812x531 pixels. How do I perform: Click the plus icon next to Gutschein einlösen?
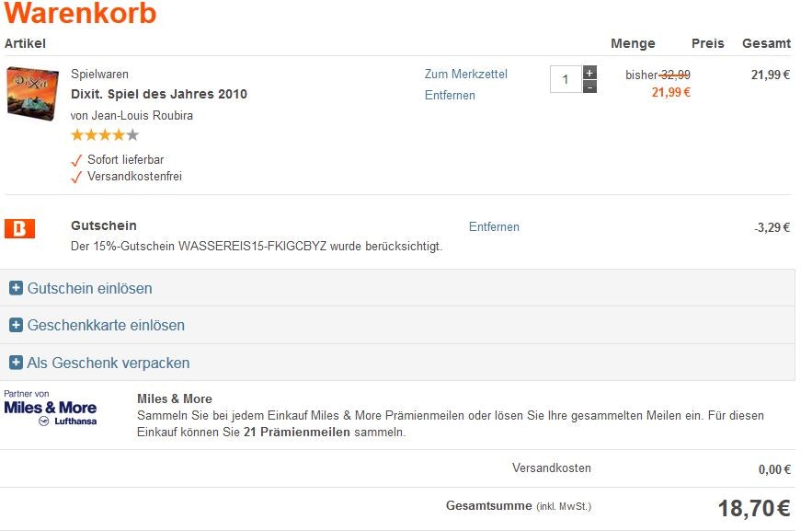pos(16,288)
